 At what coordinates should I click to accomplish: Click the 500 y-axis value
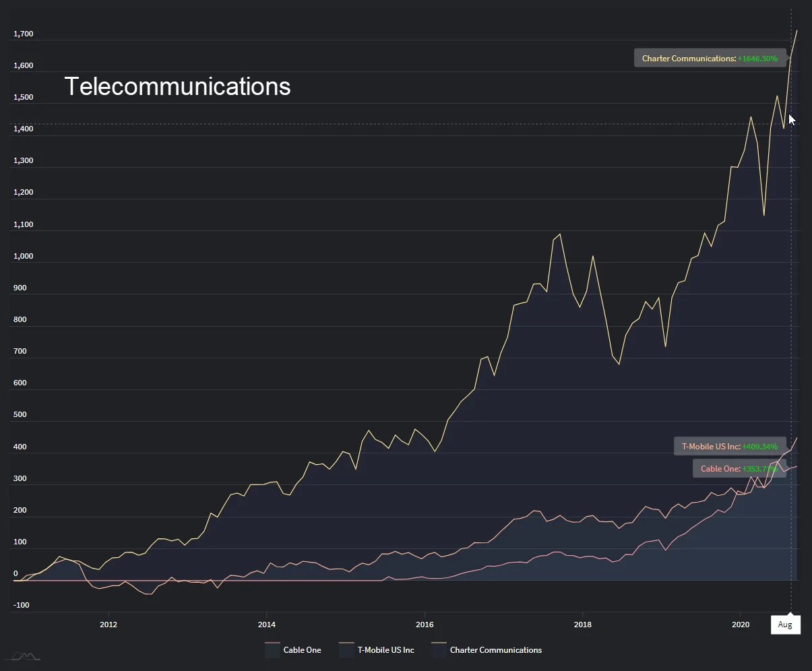(20, 414)
